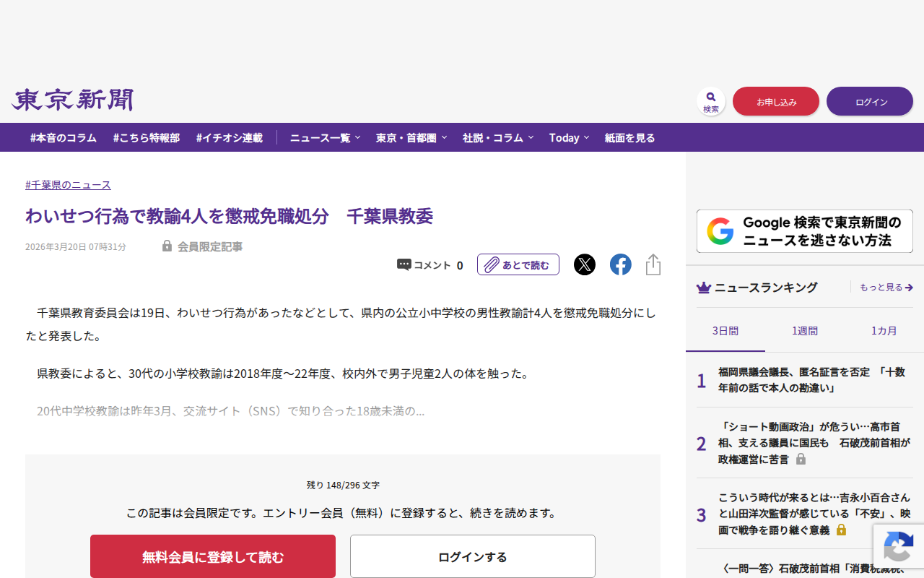Open もっと見る ranking link
Image resolution: width=924 pixels, height=578 pixels.
tap(886, 288)
